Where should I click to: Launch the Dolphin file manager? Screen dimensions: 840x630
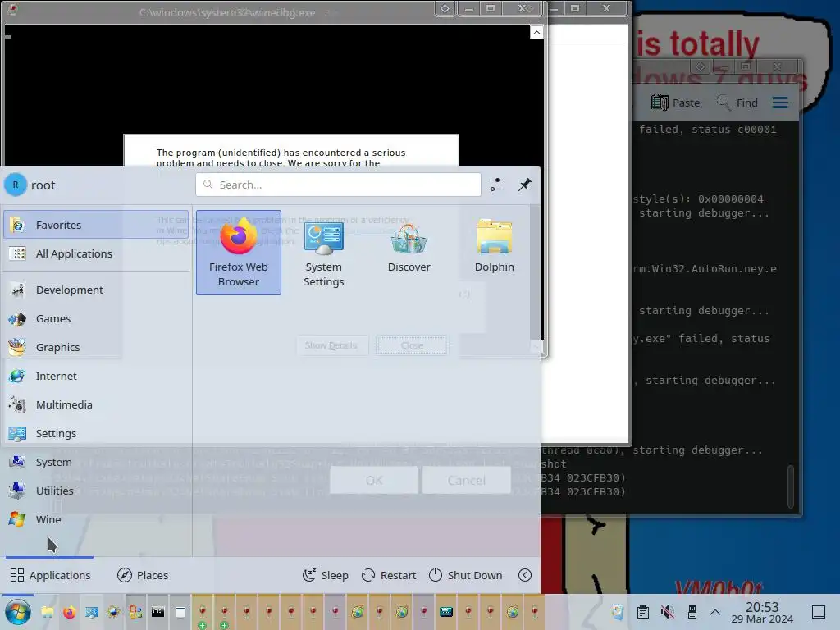point(494,253)
